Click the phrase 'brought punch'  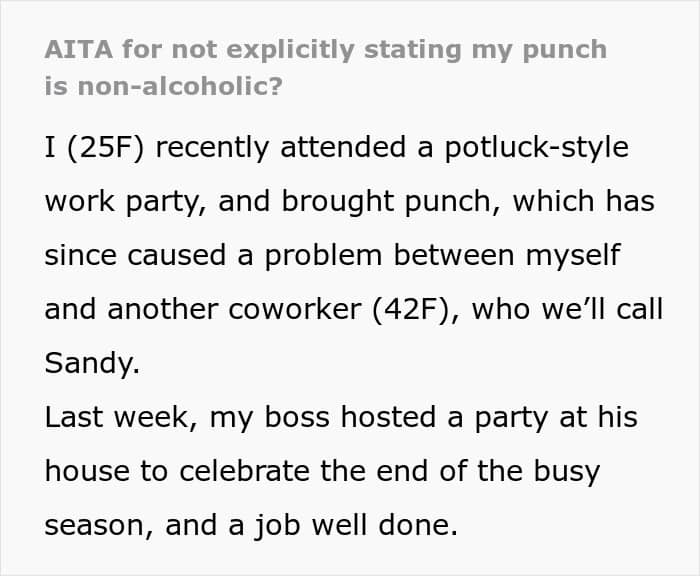point(386,202)
